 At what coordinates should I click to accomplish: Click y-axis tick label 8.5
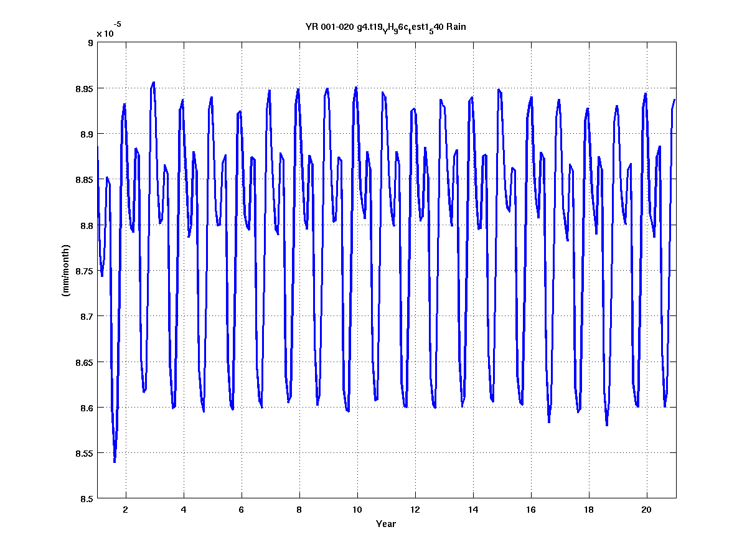[x=87, y=498]
